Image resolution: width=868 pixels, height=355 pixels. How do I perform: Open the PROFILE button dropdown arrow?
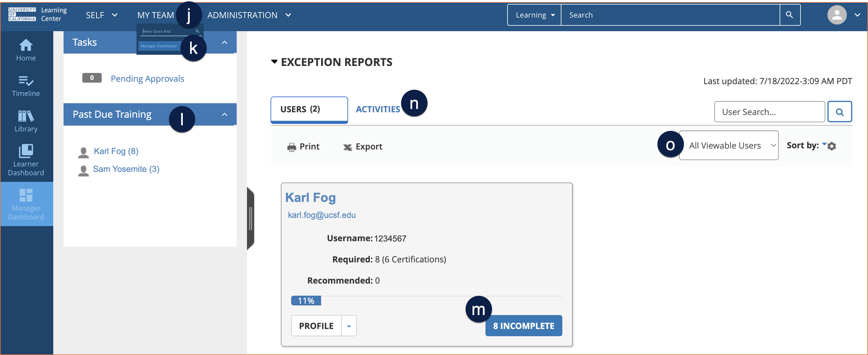point(349,326)
